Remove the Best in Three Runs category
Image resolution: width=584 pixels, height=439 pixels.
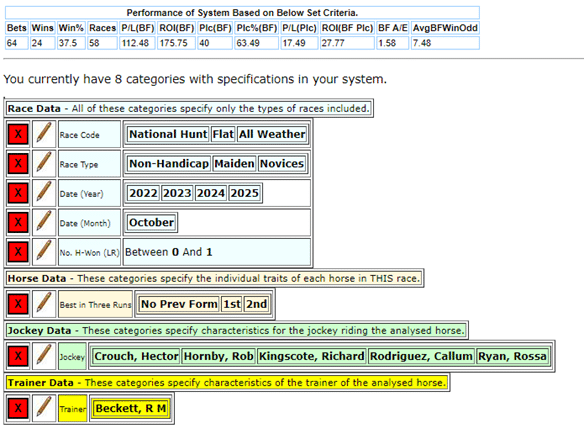pos(18,304)
